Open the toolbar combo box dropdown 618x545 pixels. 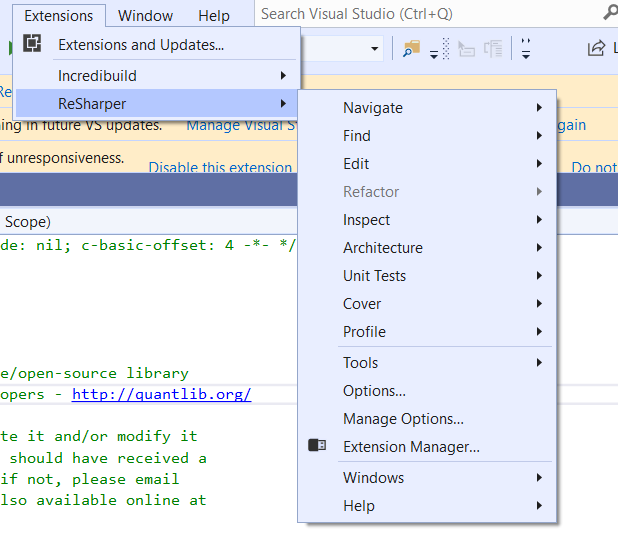click(375, 49)
